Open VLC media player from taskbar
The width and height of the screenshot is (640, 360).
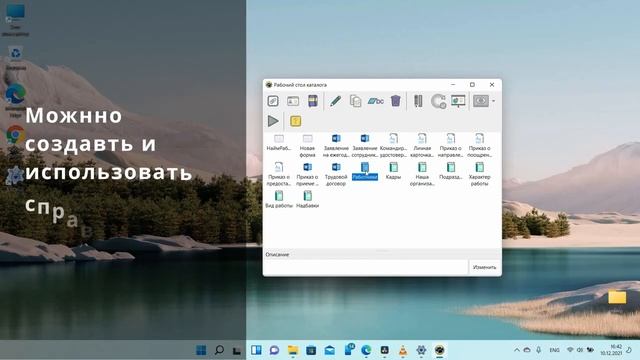pos(403,350)
